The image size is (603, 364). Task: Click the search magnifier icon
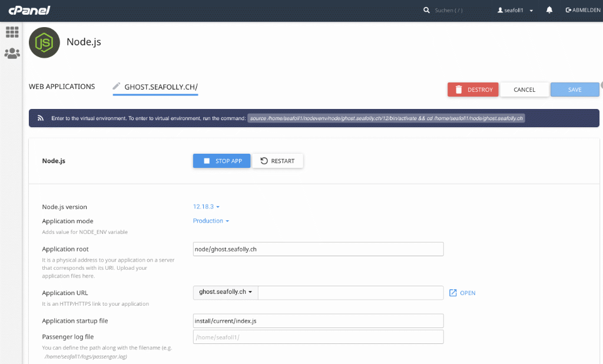click(426, 10)
